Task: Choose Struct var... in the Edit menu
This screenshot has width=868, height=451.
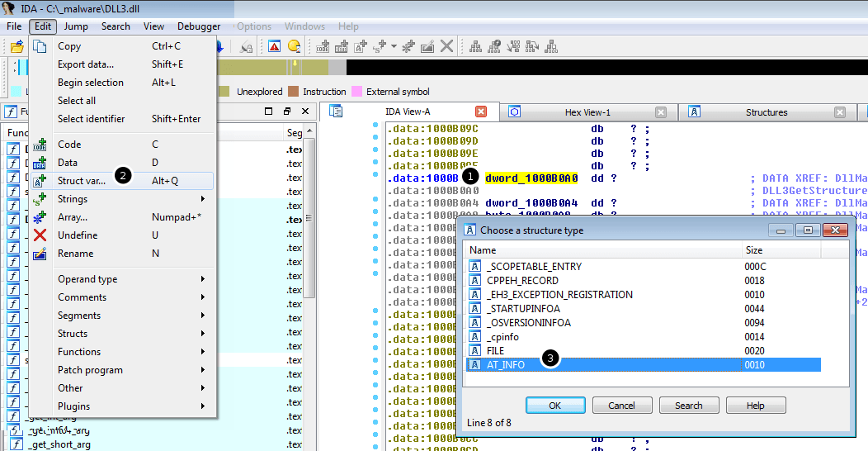Action: coord(81,181)
